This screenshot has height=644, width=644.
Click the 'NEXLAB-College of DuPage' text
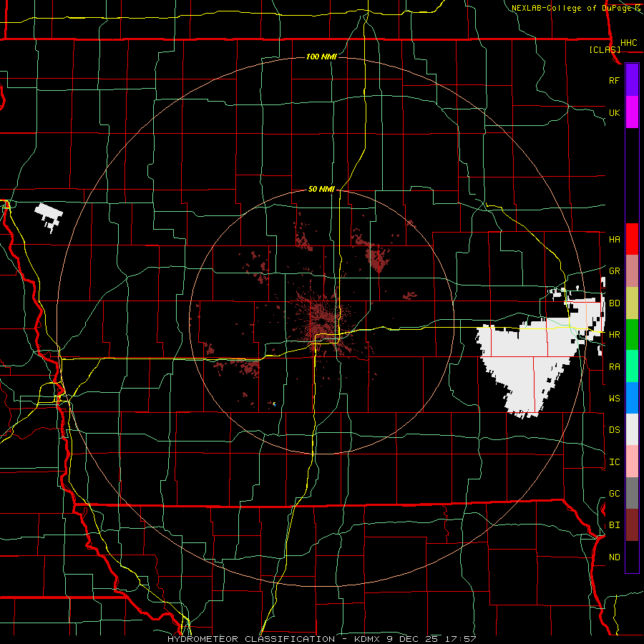(572, 8)
